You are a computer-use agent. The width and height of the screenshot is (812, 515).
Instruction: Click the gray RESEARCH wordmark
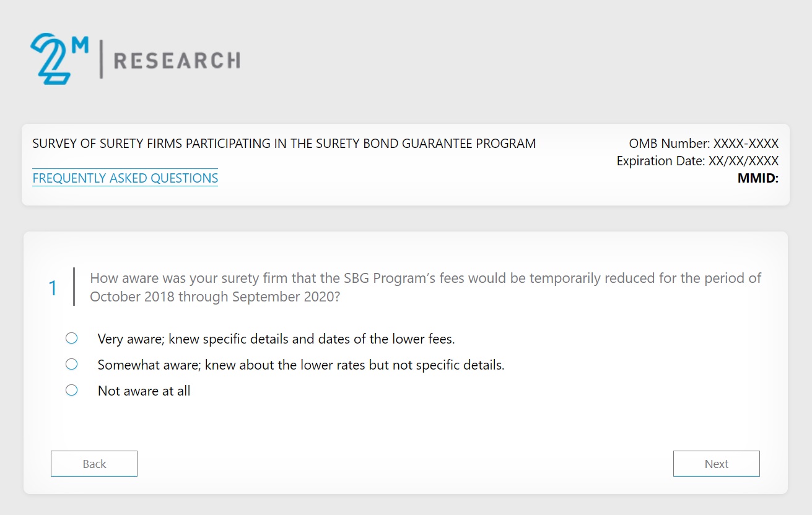[177, 61]
